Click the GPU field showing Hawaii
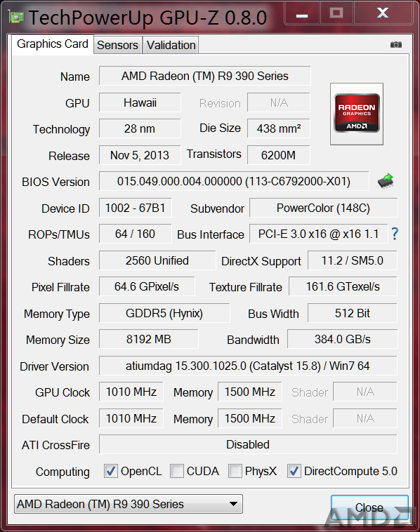This screenshot has width=420, height=532. point(140,102)
